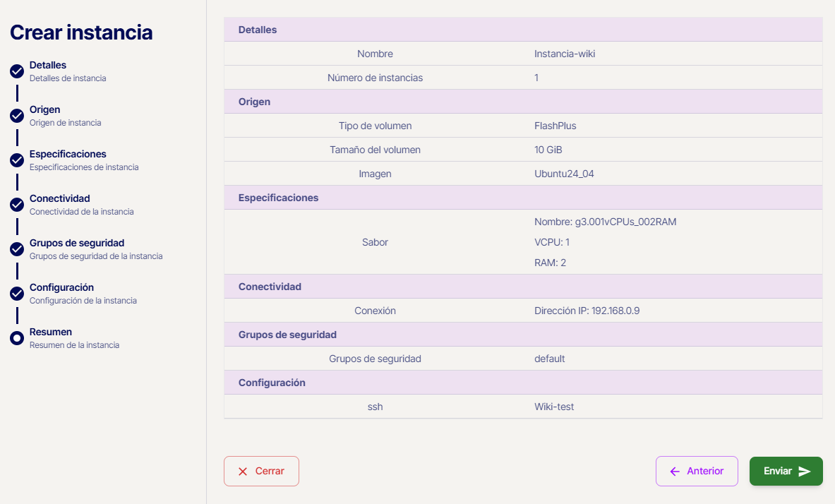Click the Resumen current step circle icon
Viewport: 835px width, 504px height.
click(17, 338)
